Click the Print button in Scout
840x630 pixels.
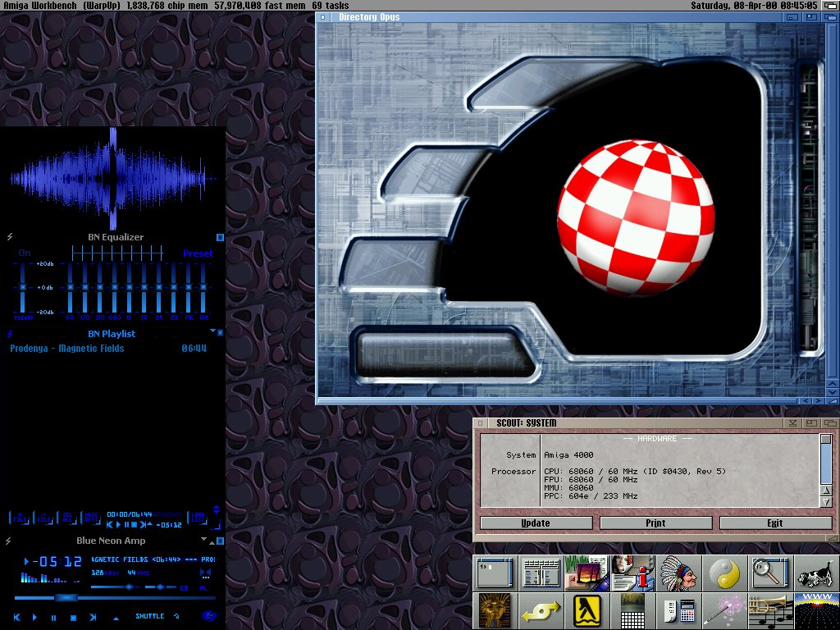point(655,523)
